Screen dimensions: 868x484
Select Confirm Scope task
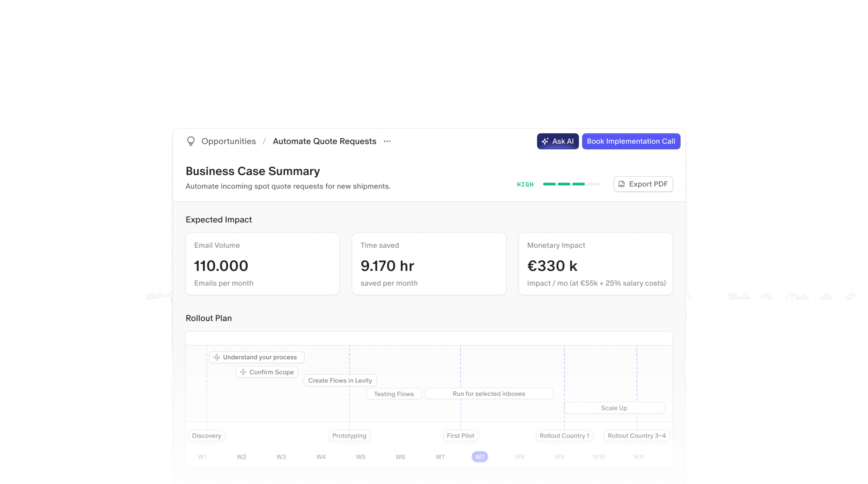pyautogui.click(x=267, y=372)
